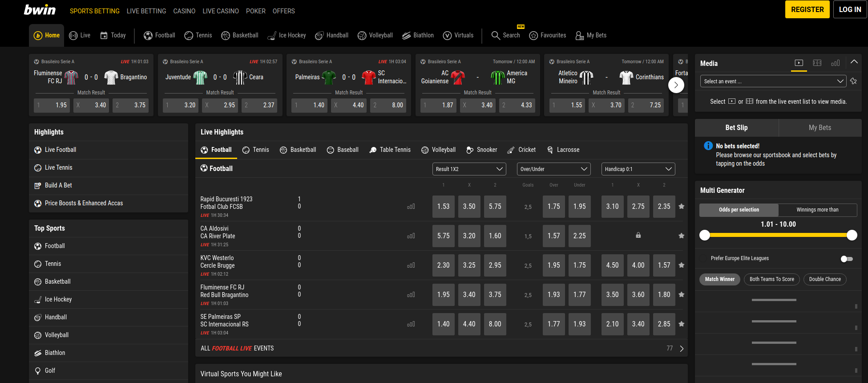This screenshot has height=383, width=868.
Task: Collapse the Media panel chevron
Action: (854, 62)
